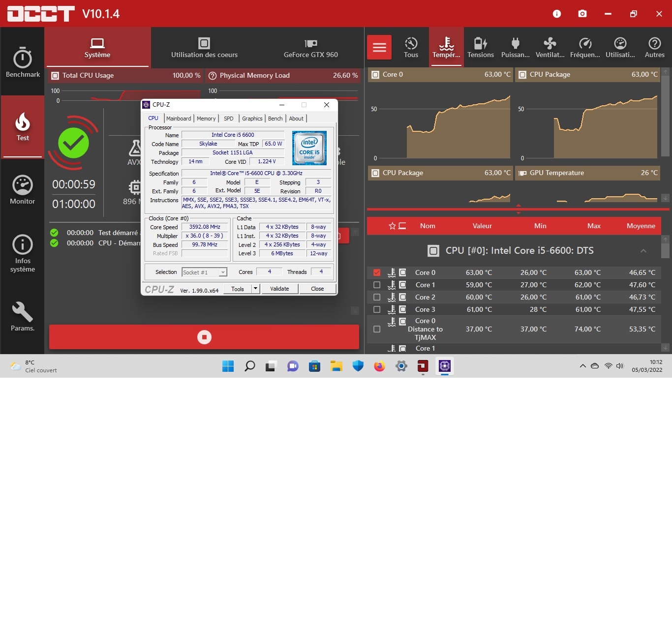Image resolution: width=672 pixels, height=631 pixels.
Task: Open Params. wrench settings
Action: pos(23,316)
